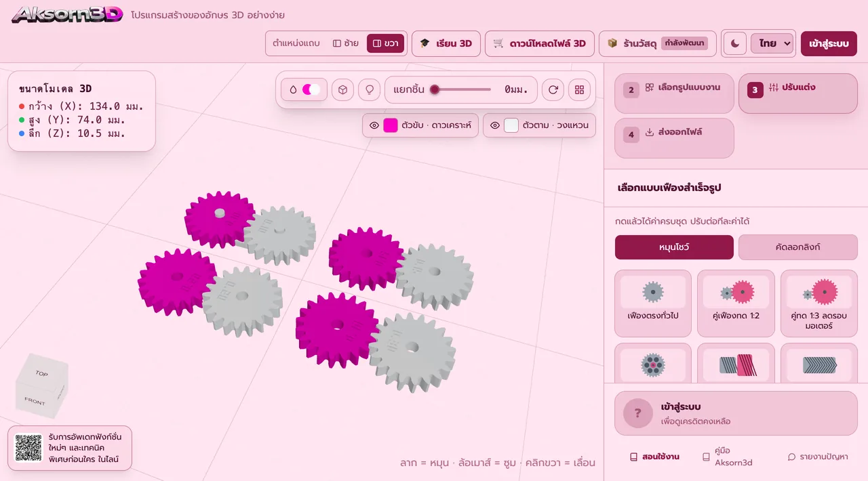The height and width of the screenshot is (481, 868).
Task: Choose the helical gear pair preset thumbnail
Action: pyautogui.click(x=736, y=365)
